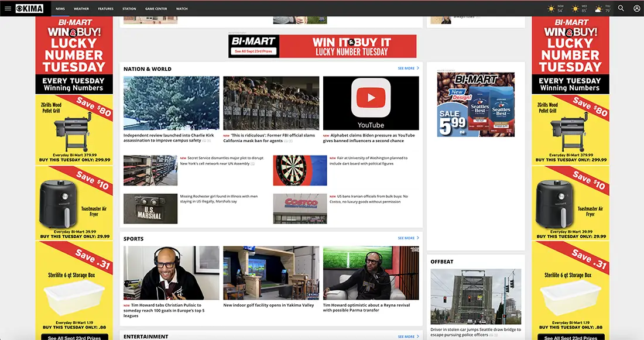The width and height of the screenshot is (644, 340).
Task: Click the KIMA logo
Action: point(30,8)
